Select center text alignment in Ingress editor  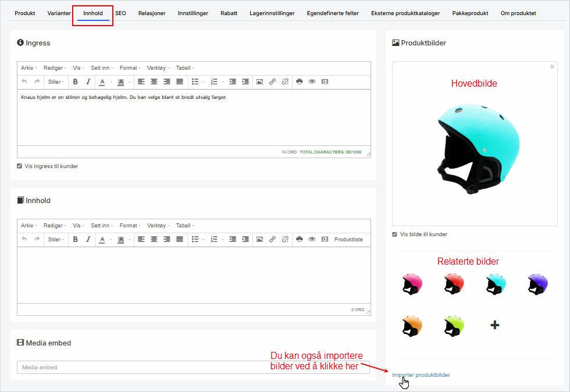[154, 81]
